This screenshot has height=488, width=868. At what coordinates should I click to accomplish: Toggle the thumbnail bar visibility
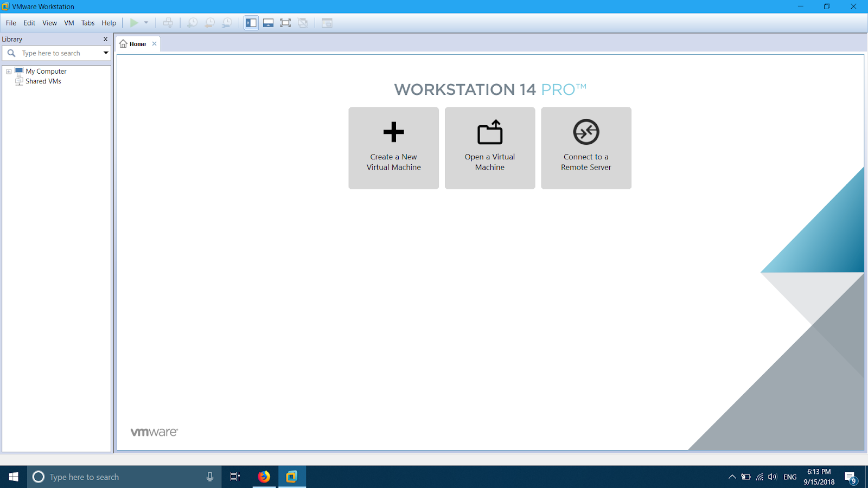click(268, 23)
